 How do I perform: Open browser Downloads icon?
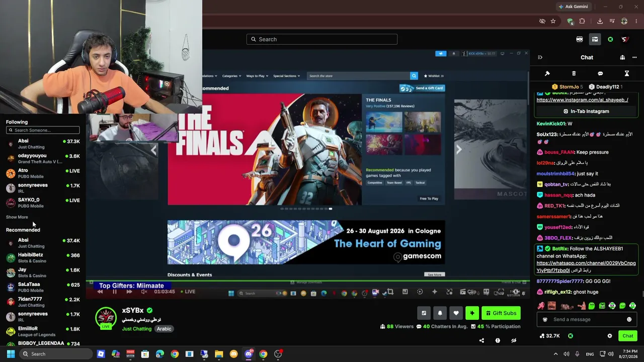tap(600, 21)
